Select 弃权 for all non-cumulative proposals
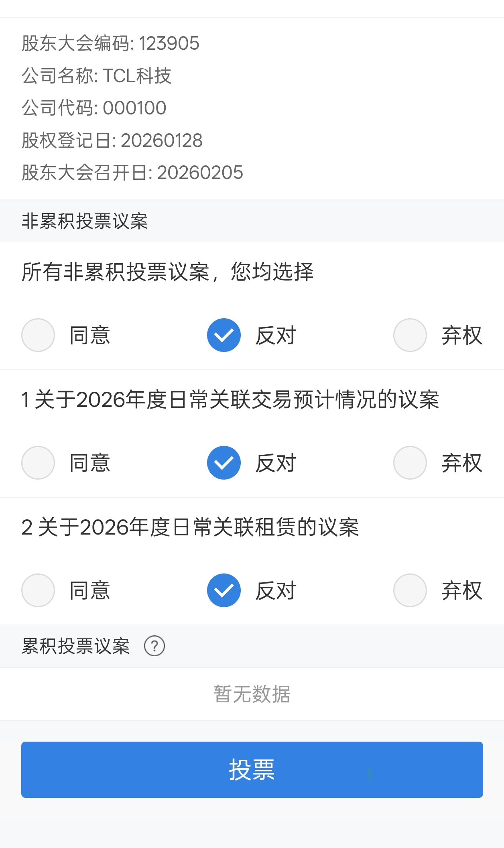 point(410,335)
